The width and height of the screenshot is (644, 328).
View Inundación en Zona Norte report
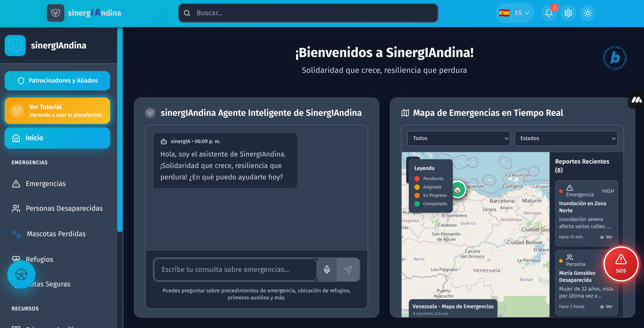pyautogui.click(x=606, y=237)
